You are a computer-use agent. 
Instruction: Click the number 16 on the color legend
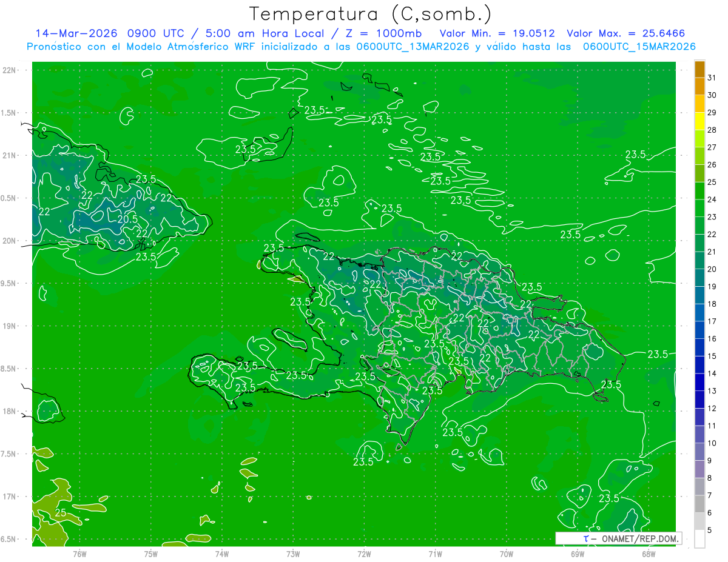(x=712, y=338)
